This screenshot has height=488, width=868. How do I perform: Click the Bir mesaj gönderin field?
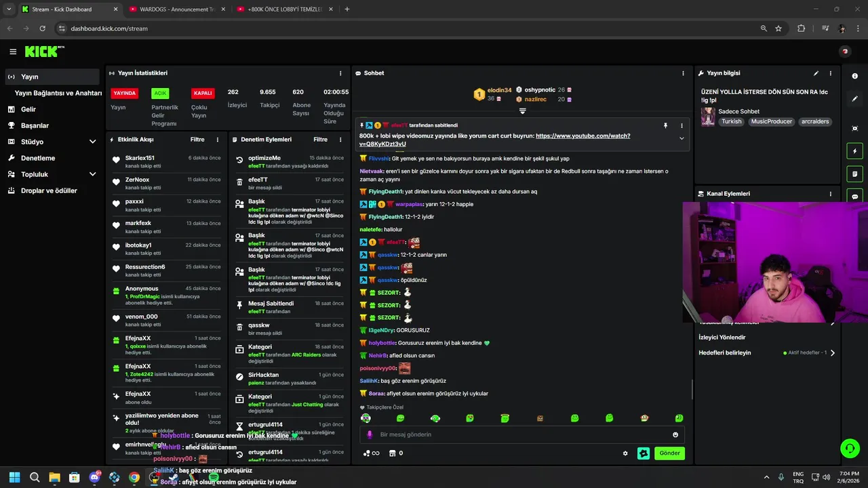(522, 434)
